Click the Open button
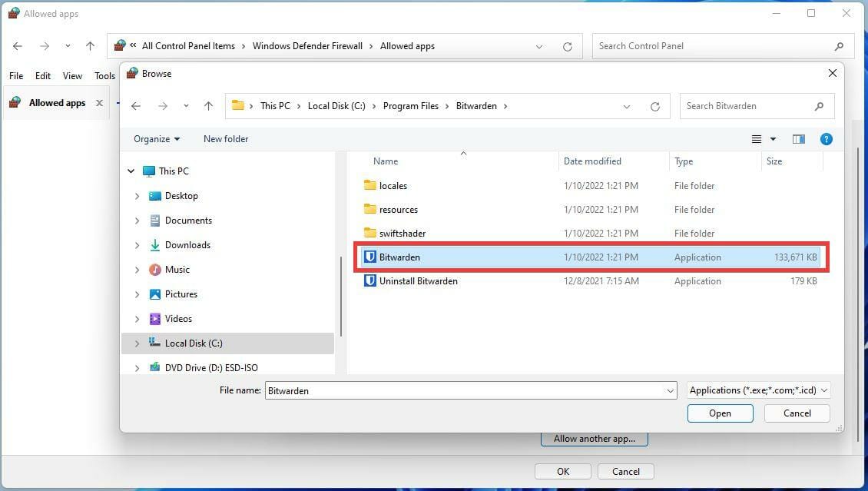The image size is (868, 491). tap(721, 413)
